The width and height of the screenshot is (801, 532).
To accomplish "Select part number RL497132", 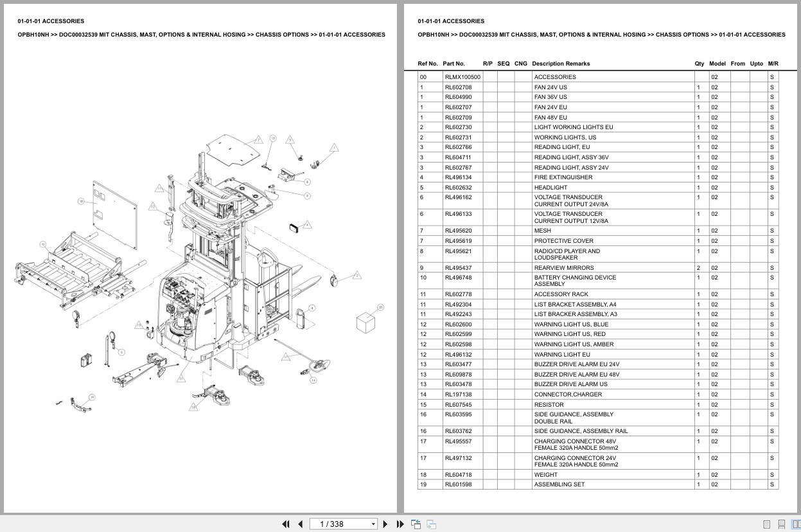I will click(458, 459).
